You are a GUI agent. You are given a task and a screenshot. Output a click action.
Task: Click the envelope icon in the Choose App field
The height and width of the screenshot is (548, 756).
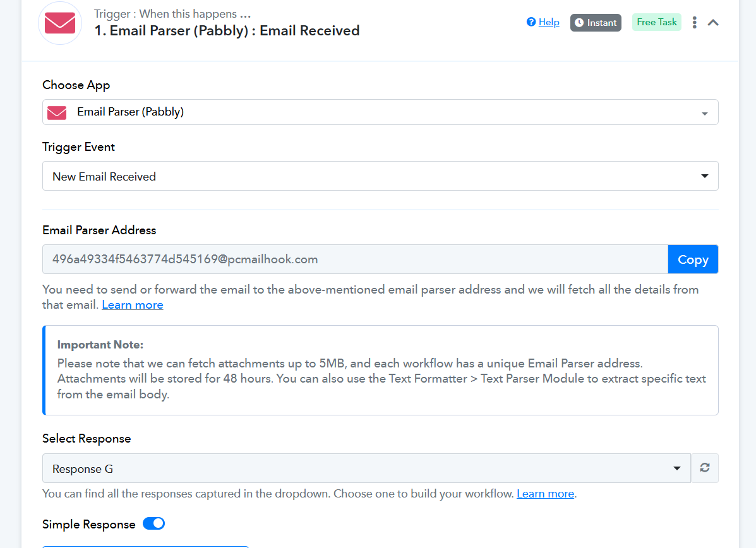pyautogui.click(x=57, y=112)
